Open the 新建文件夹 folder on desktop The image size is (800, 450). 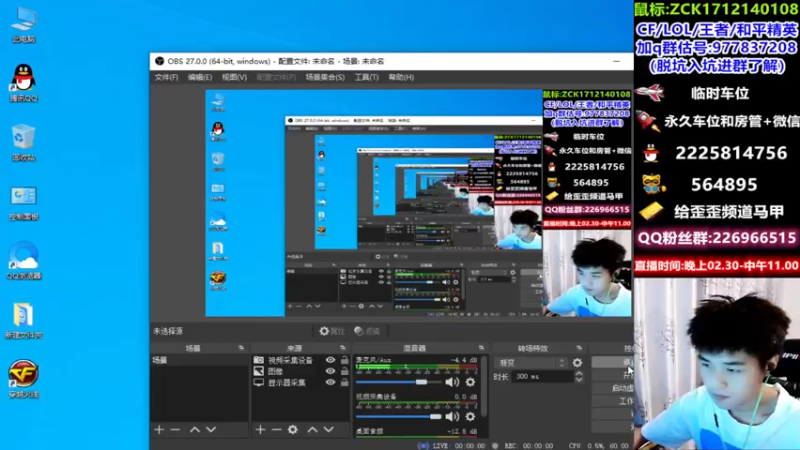point(23,320)
